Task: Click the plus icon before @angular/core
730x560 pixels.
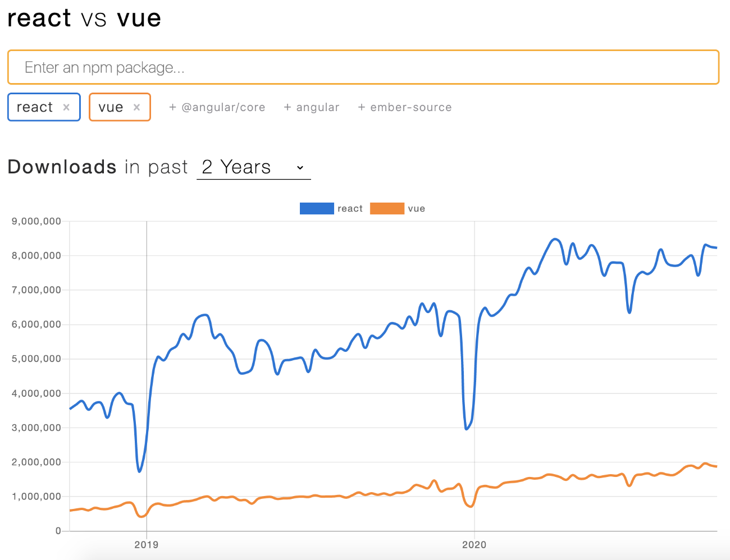Action: [172, 107]
